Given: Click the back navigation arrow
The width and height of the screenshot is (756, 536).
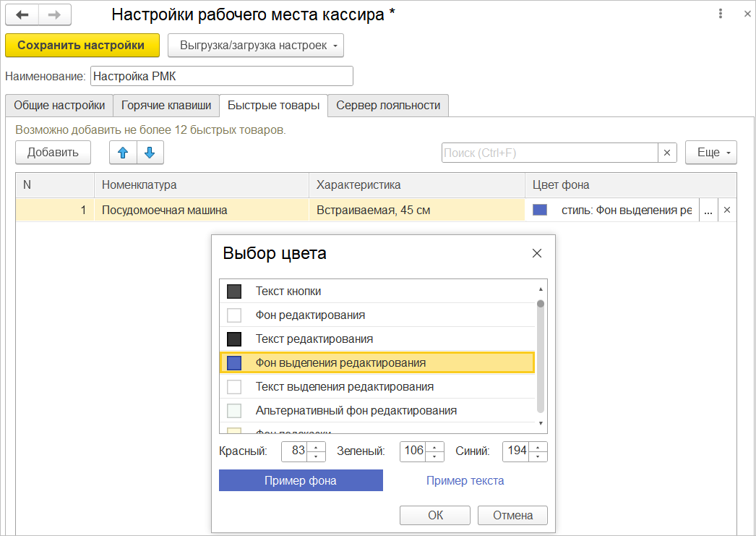Looking at the screenshot, I should pyautogui.click(x=22, y=14).
